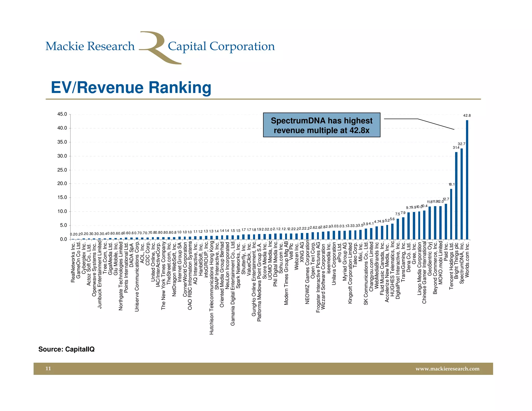Select the RealNetworks Inc. axis label
The image size is (532, 411).
coord(73,262)
